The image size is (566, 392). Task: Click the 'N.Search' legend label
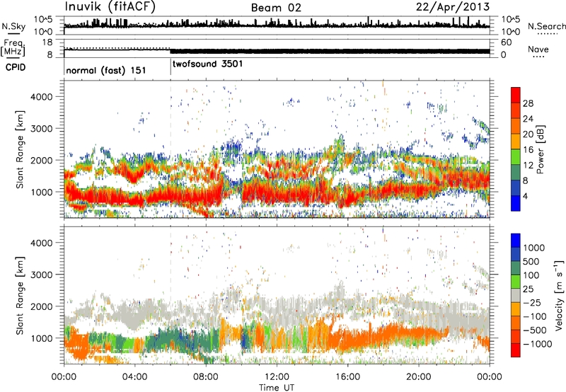click(x=546, y=26)
